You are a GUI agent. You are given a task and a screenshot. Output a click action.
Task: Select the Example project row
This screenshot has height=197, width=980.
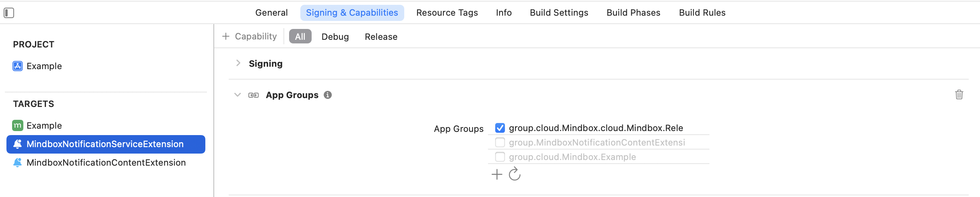click(106, 66)
